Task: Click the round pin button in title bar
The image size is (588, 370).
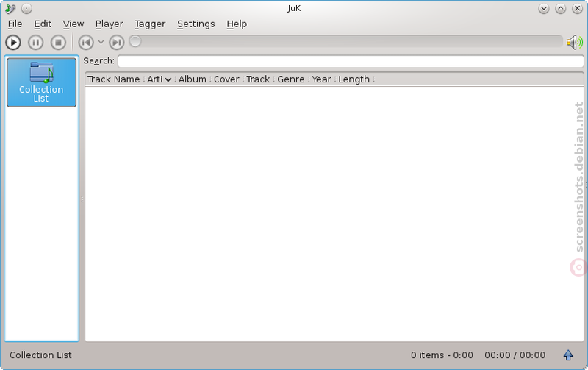Action: click(26, 8)
